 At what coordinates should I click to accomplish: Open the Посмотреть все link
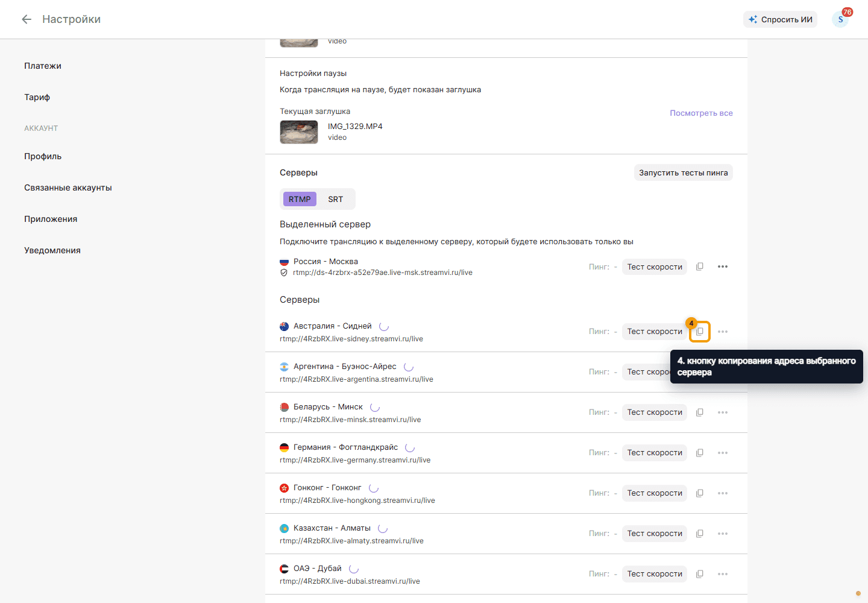click(x=701, y=113)
